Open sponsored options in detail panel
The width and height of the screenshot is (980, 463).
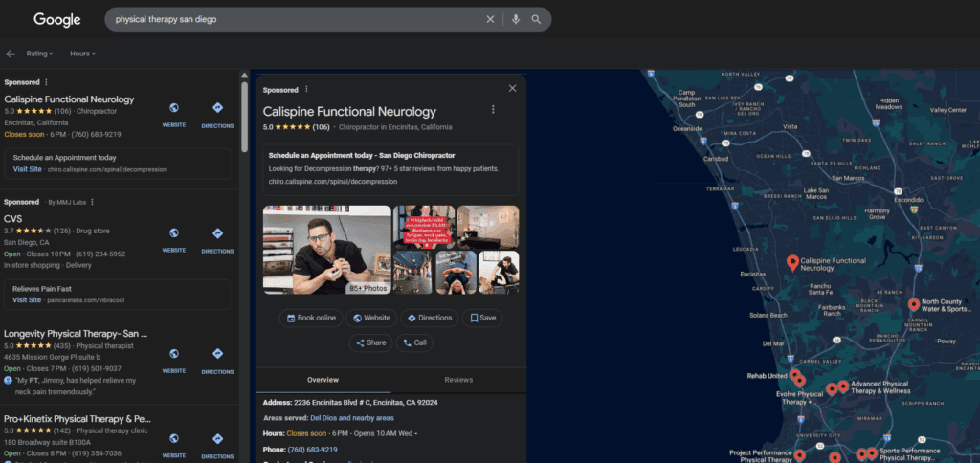[x=306, y=90]
